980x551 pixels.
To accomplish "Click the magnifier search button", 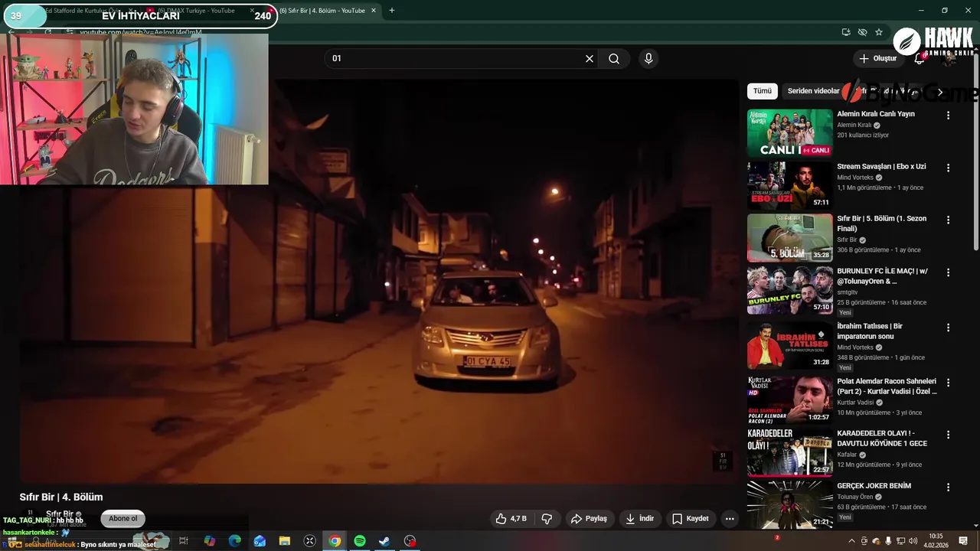I will click(614, 58).
